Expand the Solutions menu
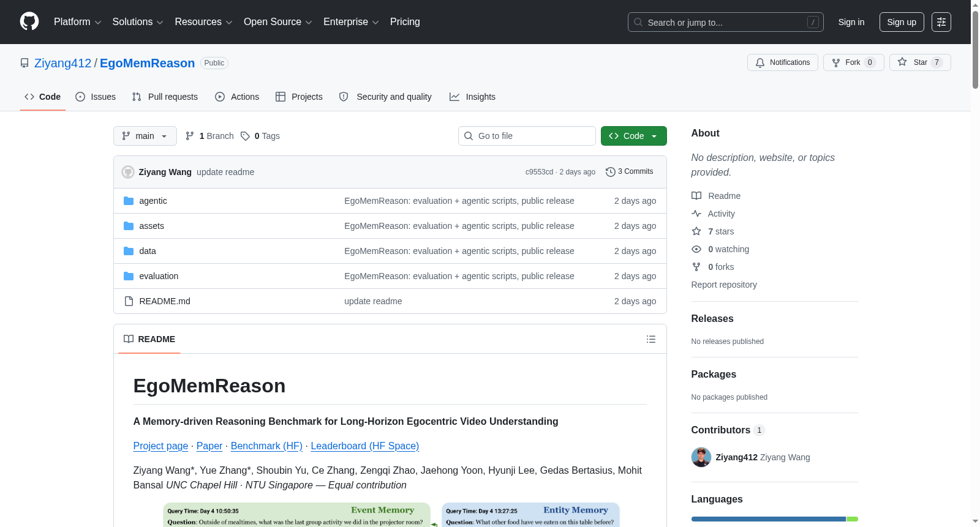This screenshot has width=980, height=527. coord(138,22)
